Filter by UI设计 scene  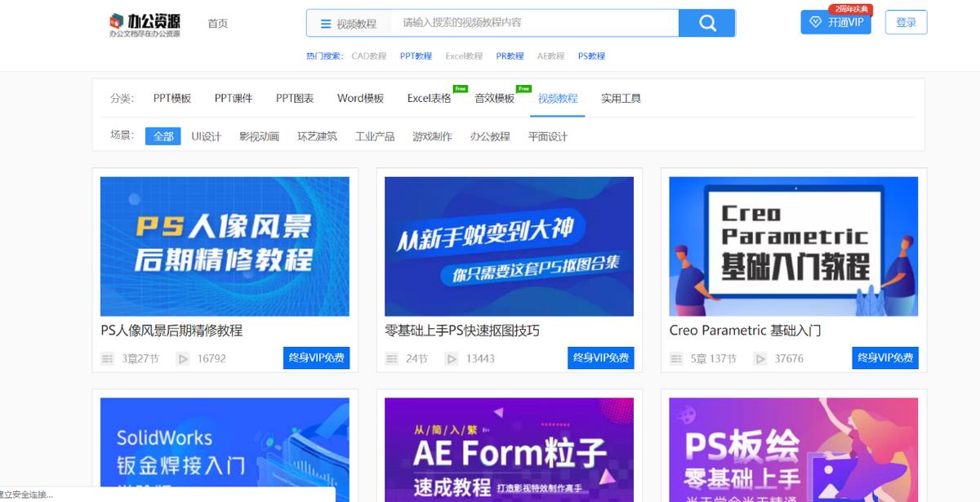pos(206,136)
